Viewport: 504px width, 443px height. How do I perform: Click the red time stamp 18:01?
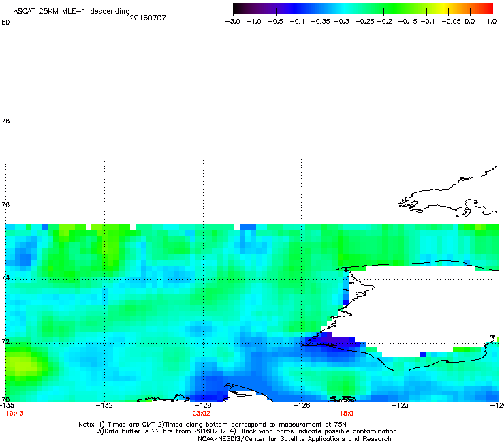pos(348,414)
